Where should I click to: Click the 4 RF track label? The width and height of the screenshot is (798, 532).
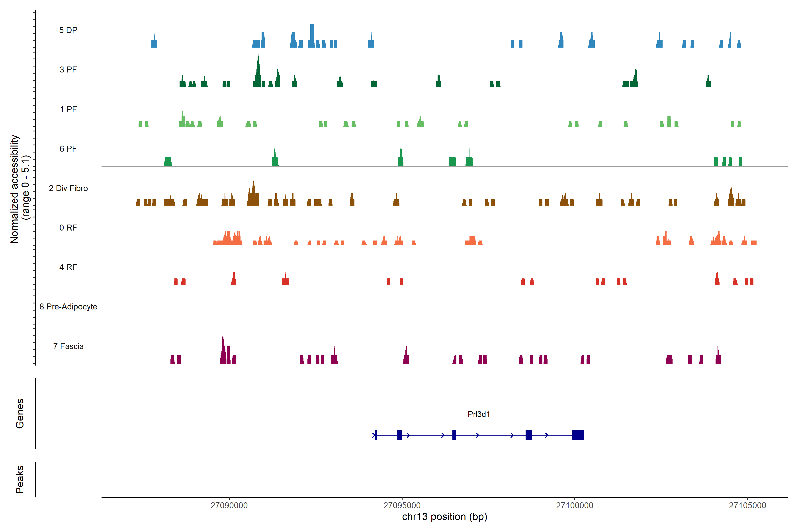pos(68,267)
